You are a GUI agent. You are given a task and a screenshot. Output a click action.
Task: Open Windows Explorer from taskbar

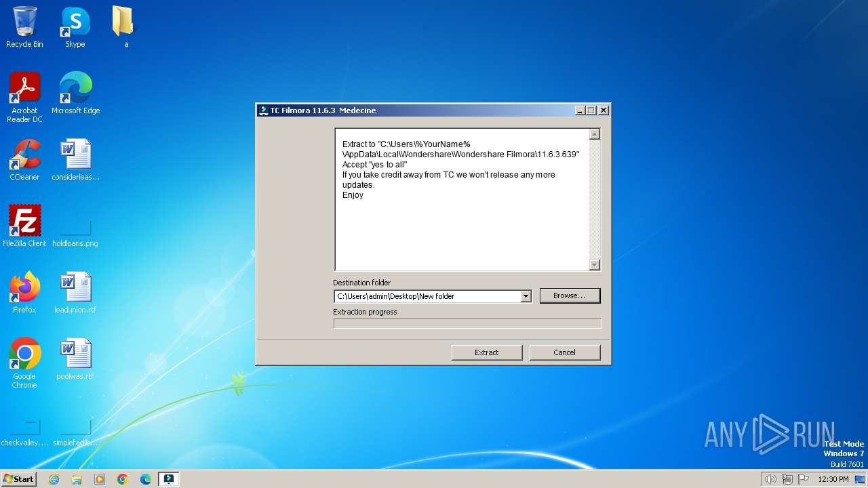point(77,479)
